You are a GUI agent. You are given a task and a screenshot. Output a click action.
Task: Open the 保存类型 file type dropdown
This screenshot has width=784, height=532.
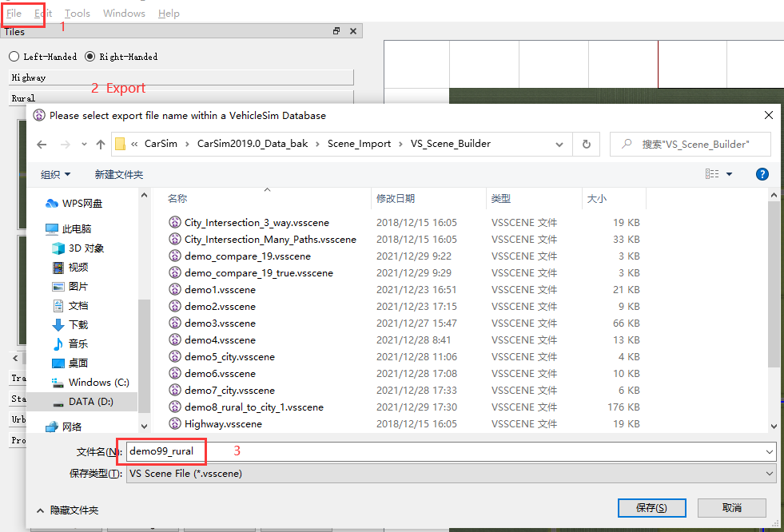pyautogui.click(x=451, y=474)
